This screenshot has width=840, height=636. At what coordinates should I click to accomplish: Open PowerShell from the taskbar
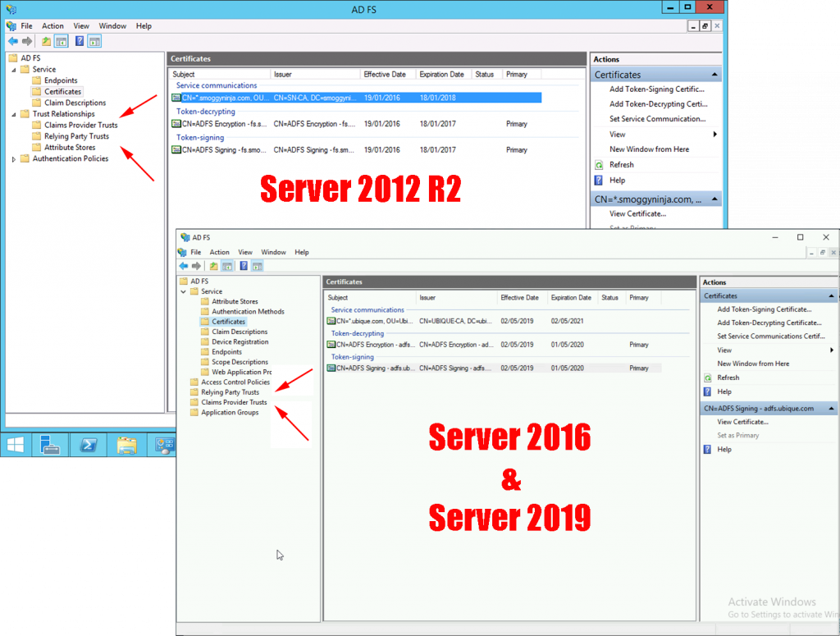pyautogui.click(x=89, y=446)
